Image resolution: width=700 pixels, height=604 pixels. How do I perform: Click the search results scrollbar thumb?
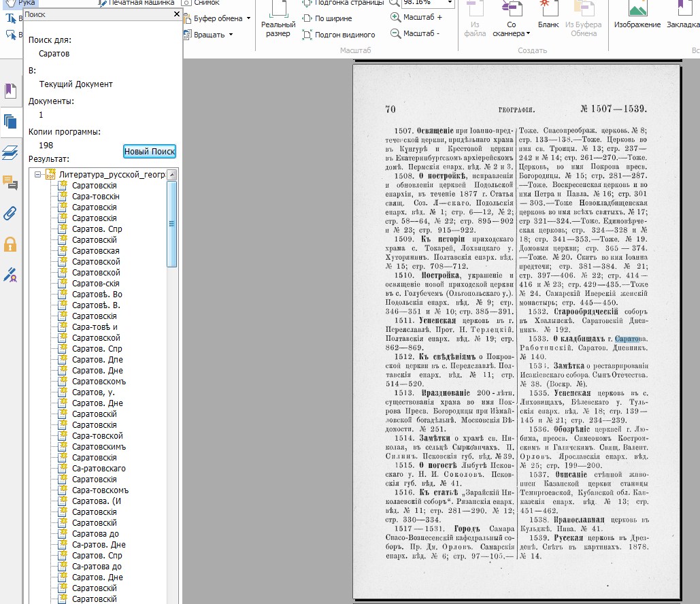coord(172,224)
